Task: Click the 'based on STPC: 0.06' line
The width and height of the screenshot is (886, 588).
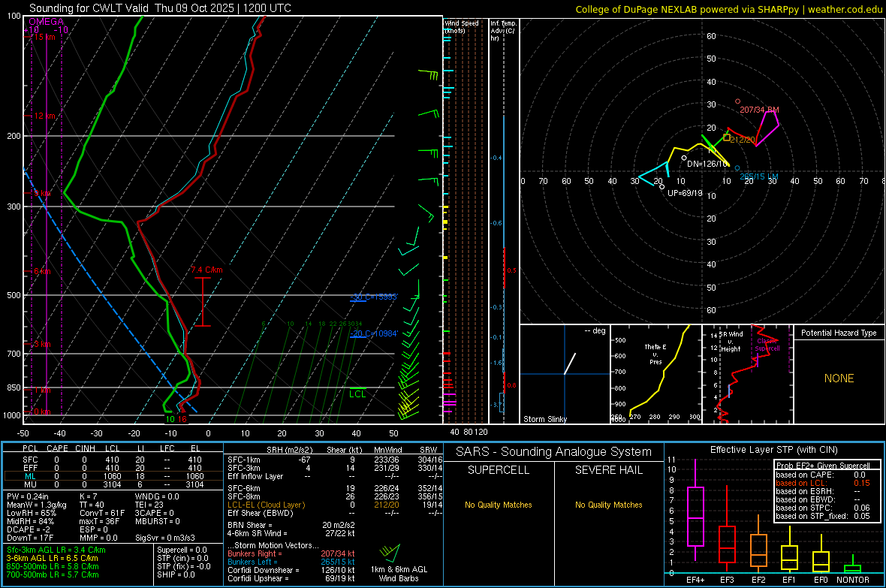Action: [823, 508]
